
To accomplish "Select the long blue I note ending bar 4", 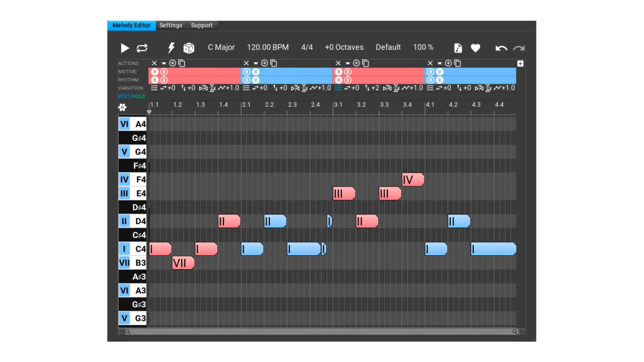I will [494, 249].
